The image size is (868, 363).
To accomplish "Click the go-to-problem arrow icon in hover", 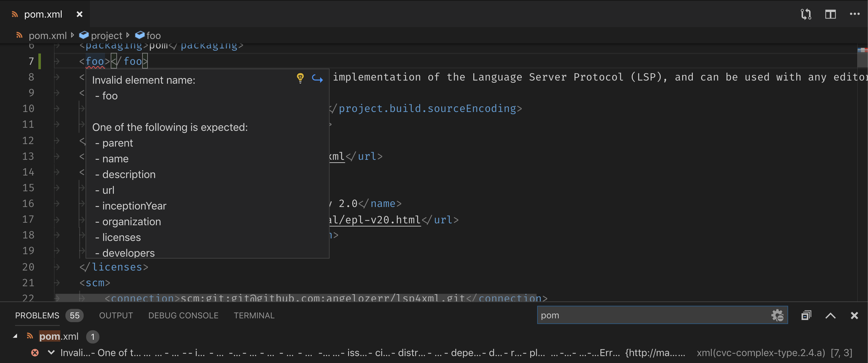I will [317, 79].
